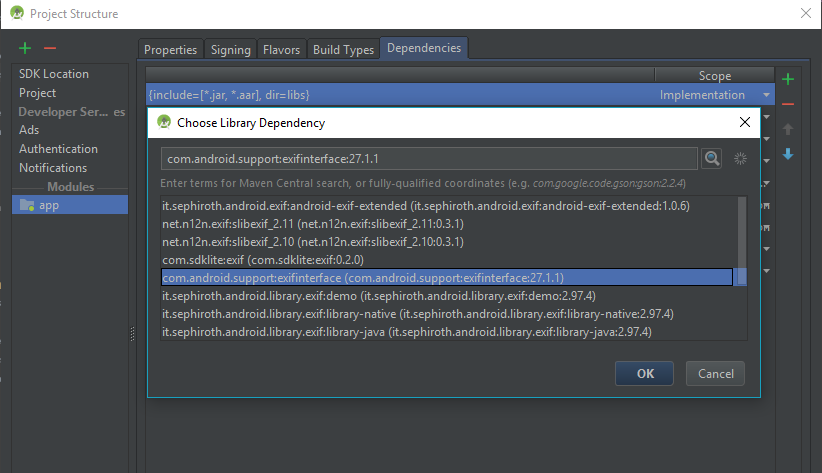The width and height of the screenshot is (822, 473).
Task: Close the Choose Library Dependency dialog
Action: 744,123
